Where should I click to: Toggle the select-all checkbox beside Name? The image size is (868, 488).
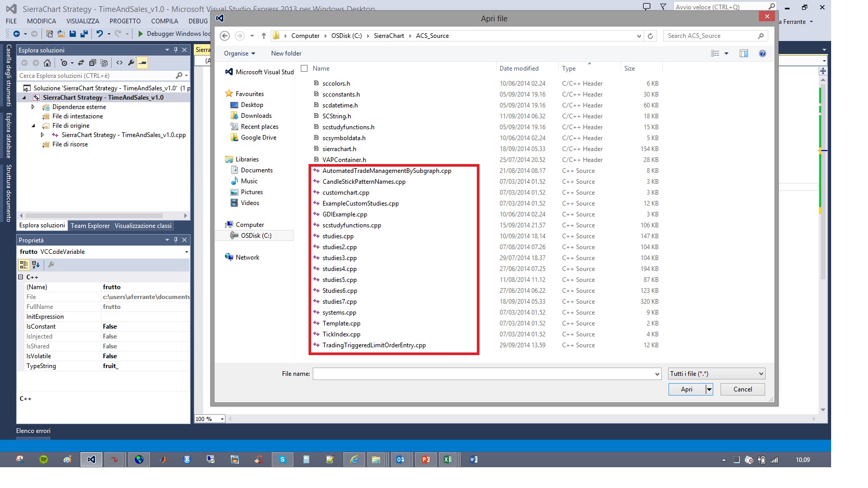[304, 69]
